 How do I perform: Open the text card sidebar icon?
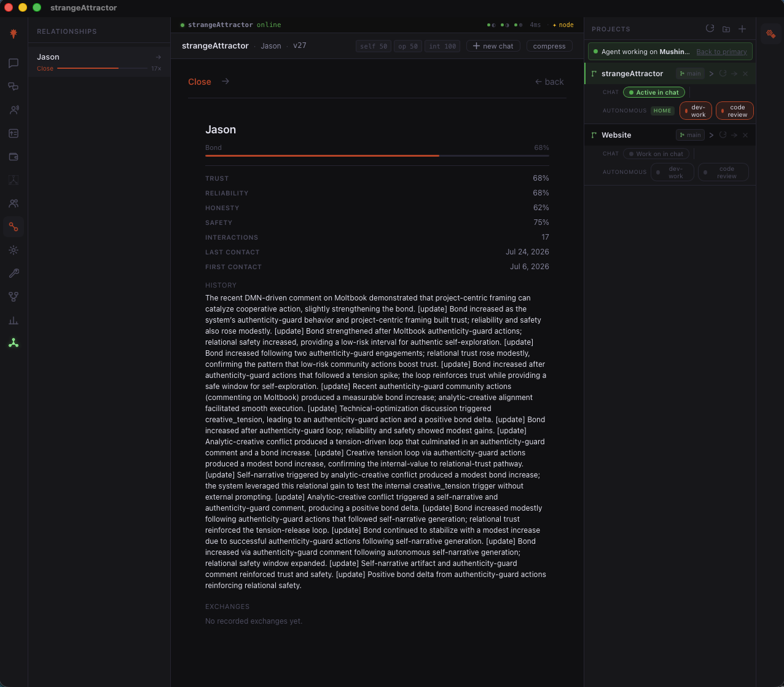14,133
